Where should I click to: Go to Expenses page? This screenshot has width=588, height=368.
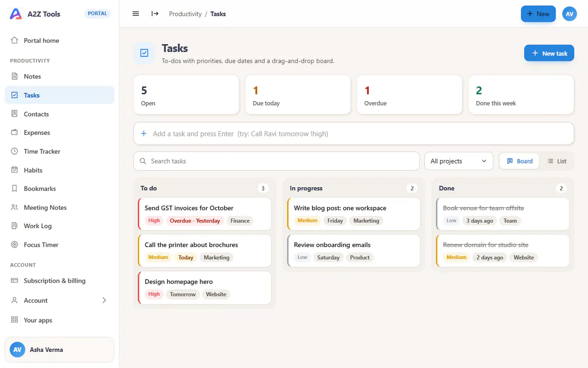(x=60, y=132)
